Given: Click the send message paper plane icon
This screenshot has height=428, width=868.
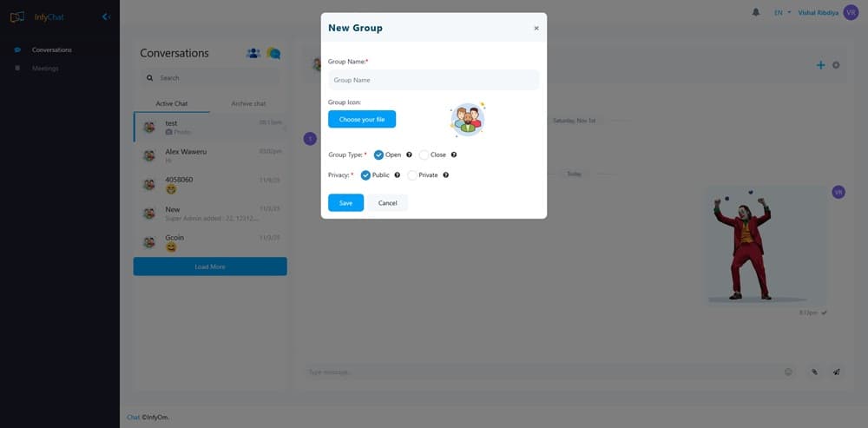Looking at the screenshot, I should [x=837, y=372].
